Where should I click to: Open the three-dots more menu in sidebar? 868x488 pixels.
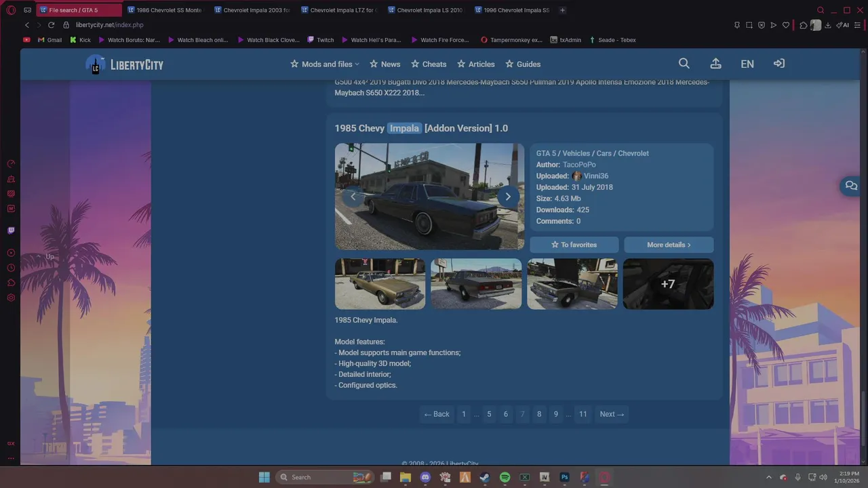click(x=11, y=458)
